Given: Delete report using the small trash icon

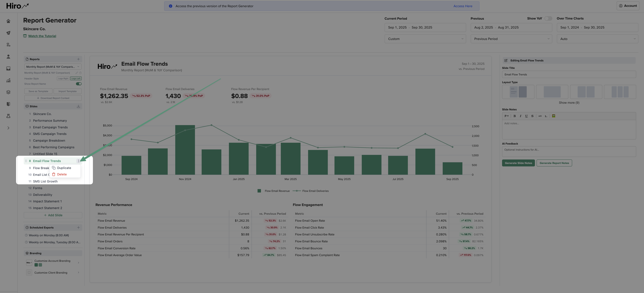Looking at the screenshot, I should pyautogui.click(x=80, y=73).
